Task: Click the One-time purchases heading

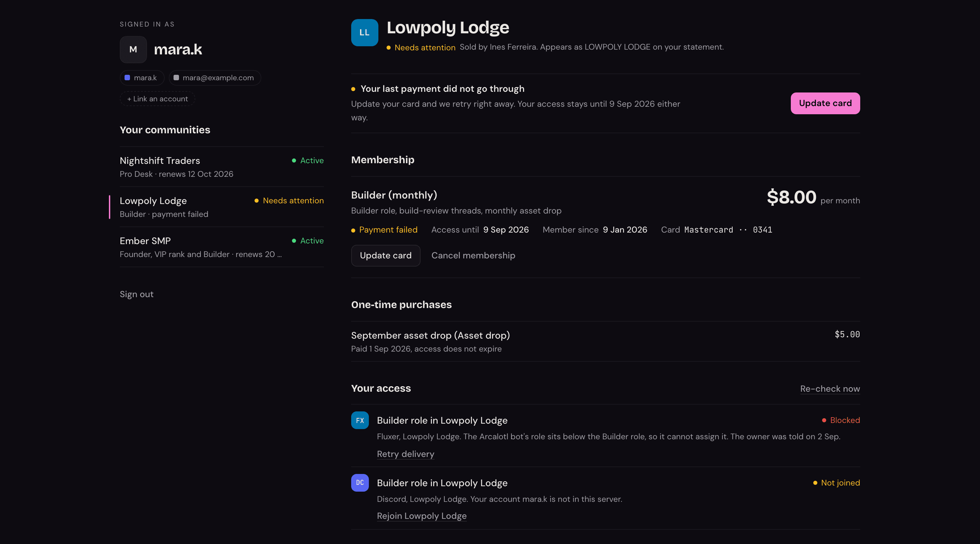Action: coord(402,305)
